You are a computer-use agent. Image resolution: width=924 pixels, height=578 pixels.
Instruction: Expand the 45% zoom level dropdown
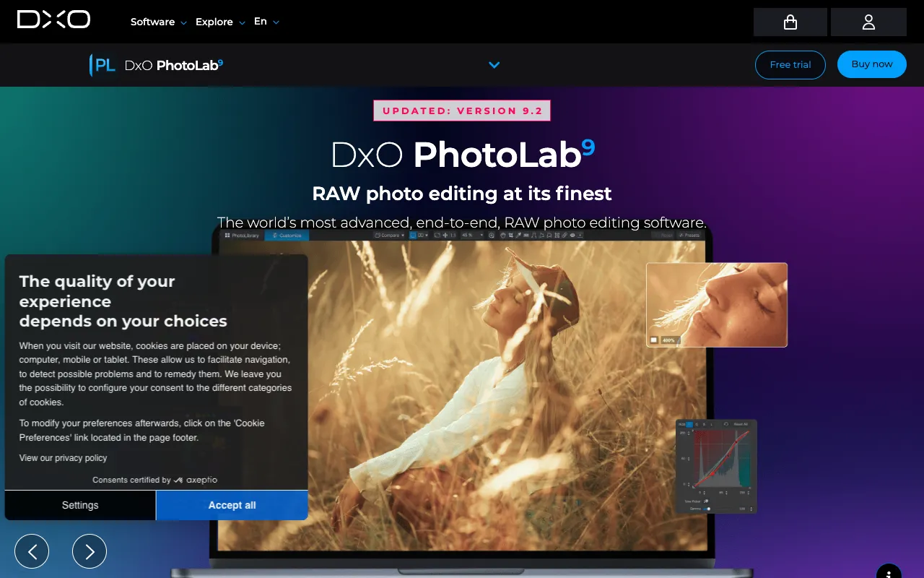pos(481,235)
